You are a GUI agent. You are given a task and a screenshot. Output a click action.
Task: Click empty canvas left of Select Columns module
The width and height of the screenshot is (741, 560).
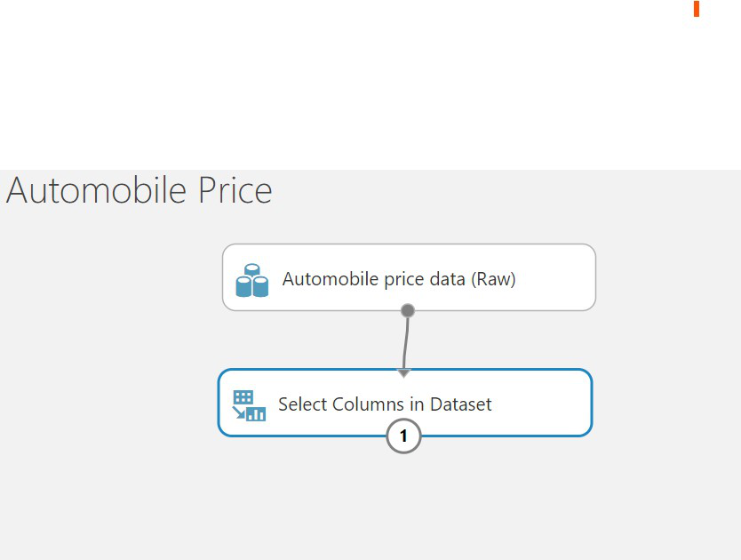(107, 404)
